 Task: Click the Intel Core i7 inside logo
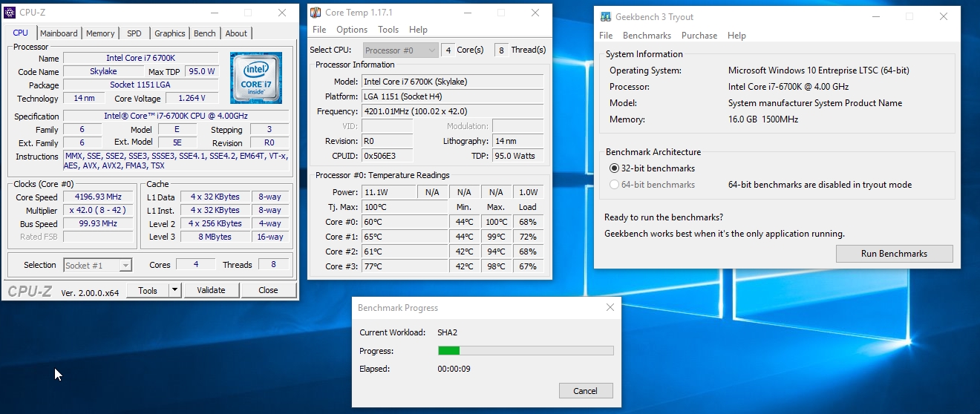click(x=255, y=78)
